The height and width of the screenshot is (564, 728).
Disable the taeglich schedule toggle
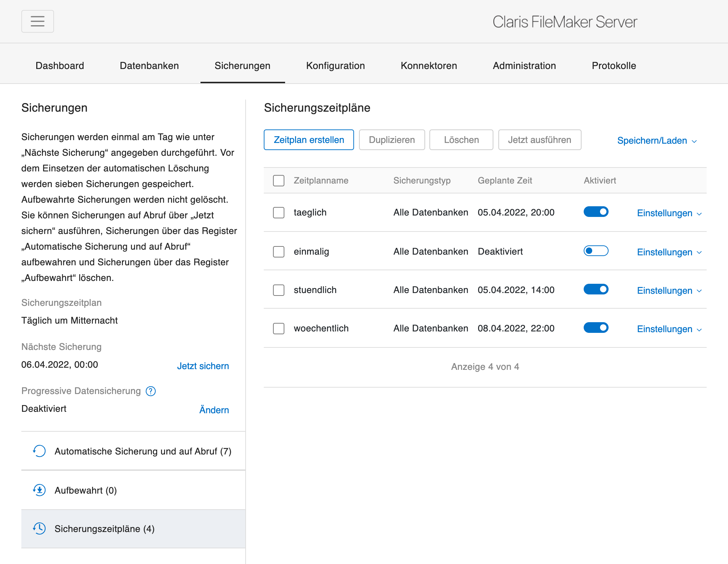(596, 212)
